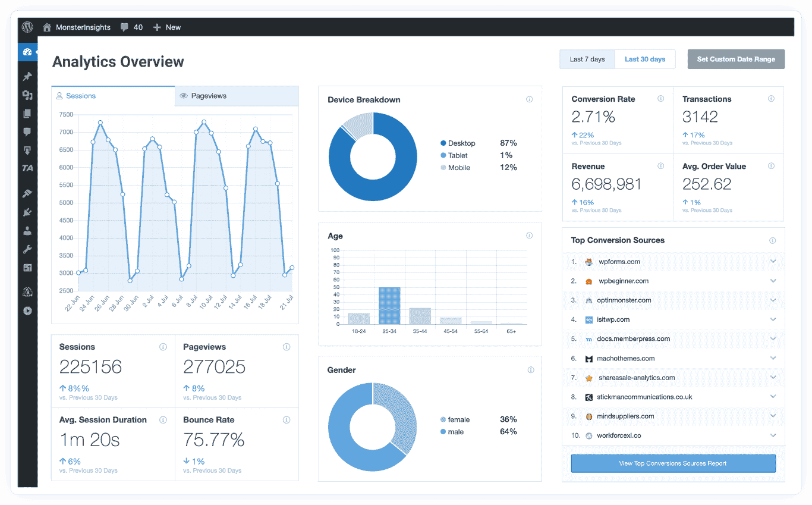
Task: Click the Set Custom Date Range button
Action: pyautogui.click(x=736, y=59)
